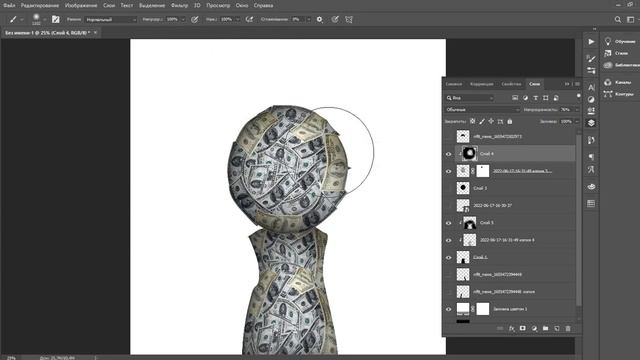Open the Изображение menu
The image size is (640, 360).
[81, 5]
